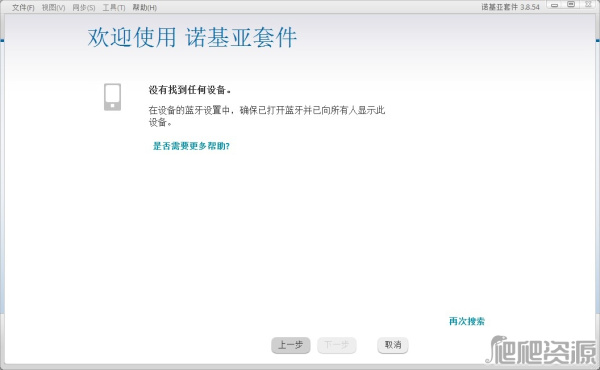This screenshot has height=370, width=600.
Task: Click the 欢迎使用 诺基亚套件 heading
Action: (x=192, y=37)
